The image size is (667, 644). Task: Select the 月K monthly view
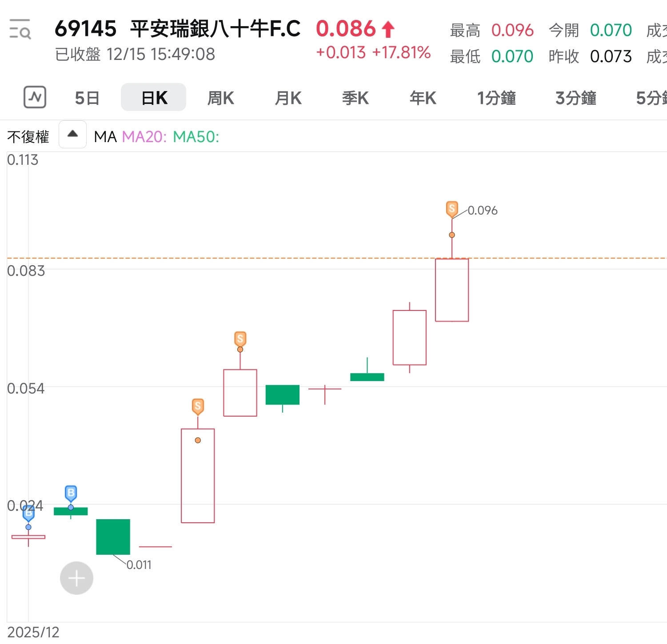pyautogui.click(x=288, y=98)
